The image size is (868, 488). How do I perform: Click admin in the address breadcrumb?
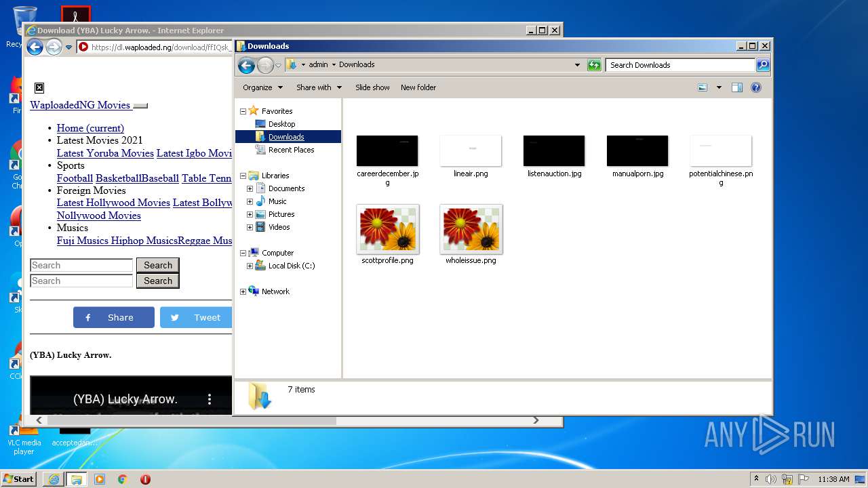coord(318,65)
